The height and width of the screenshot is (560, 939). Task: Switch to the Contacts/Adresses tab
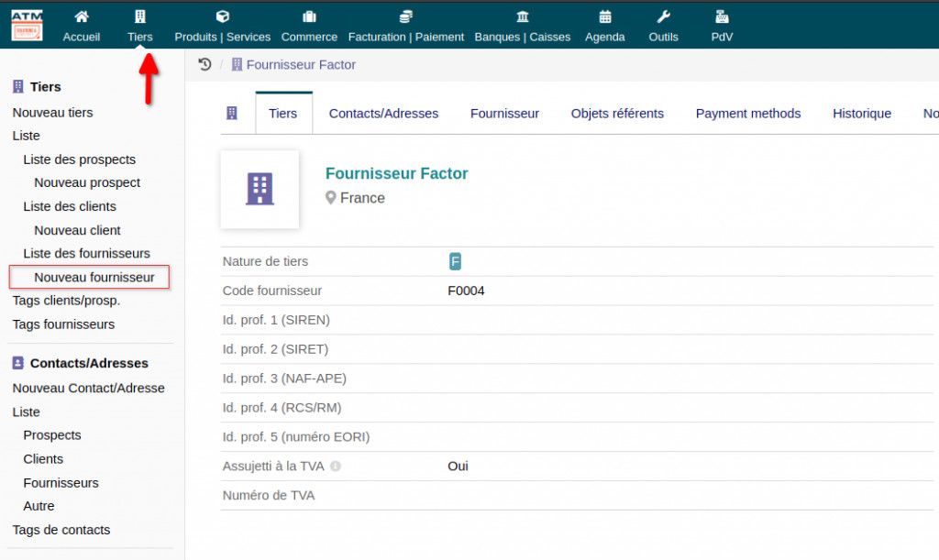[x=383, y=113]
